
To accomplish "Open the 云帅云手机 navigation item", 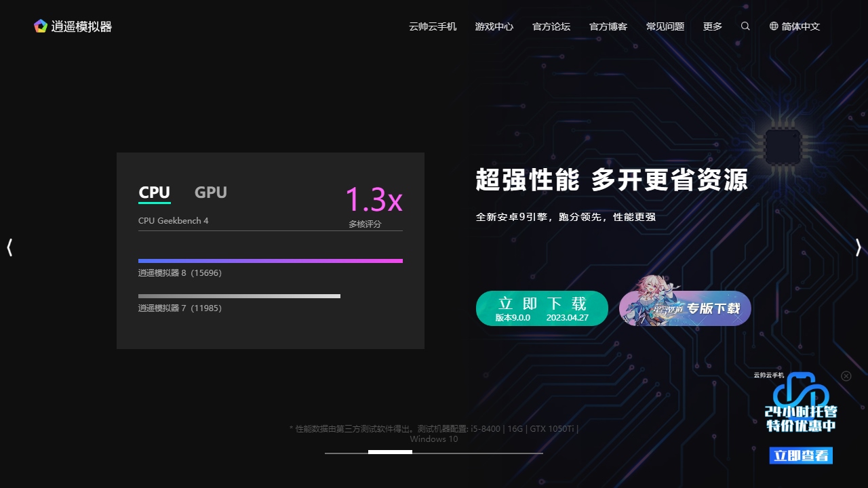I will (x=433, y=26).
